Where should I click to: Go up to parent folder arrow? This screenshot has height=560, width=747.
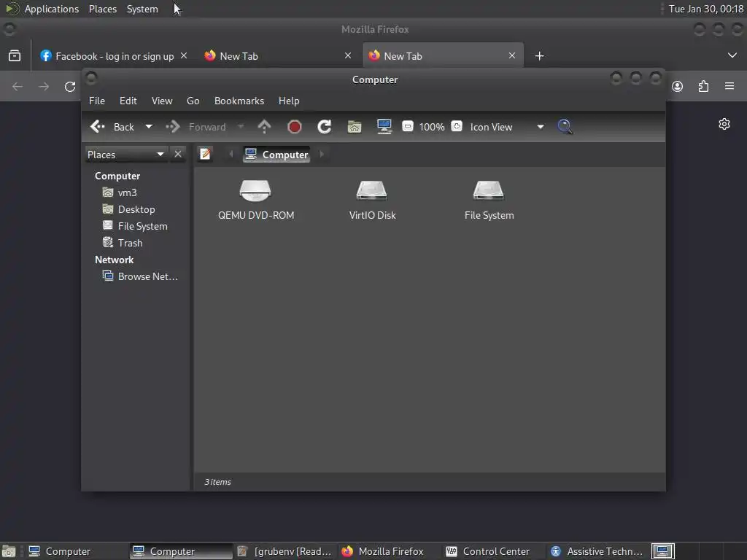[264, 127]
